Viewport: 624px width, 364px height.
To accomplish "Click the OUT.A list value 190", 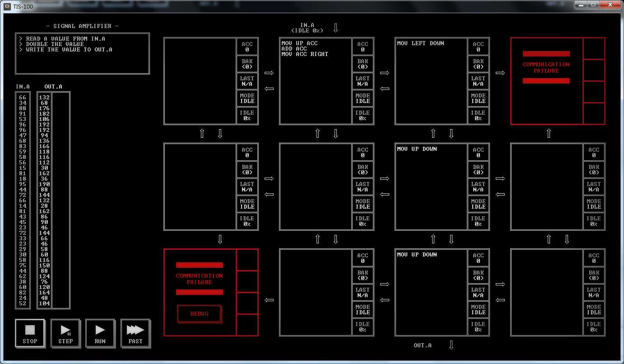I will tap(44, 184).
